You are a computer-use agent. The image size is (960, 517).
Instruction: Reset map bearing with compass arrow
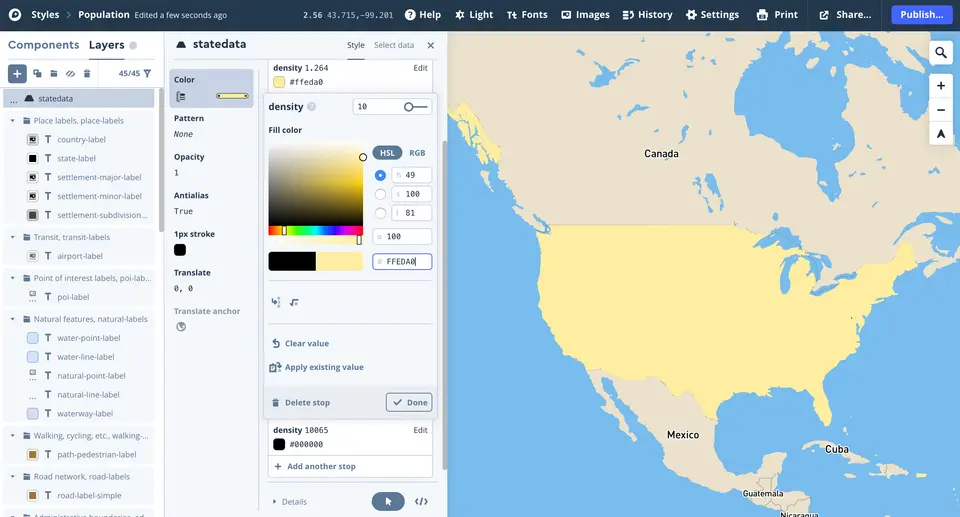(x=941, y=134)
